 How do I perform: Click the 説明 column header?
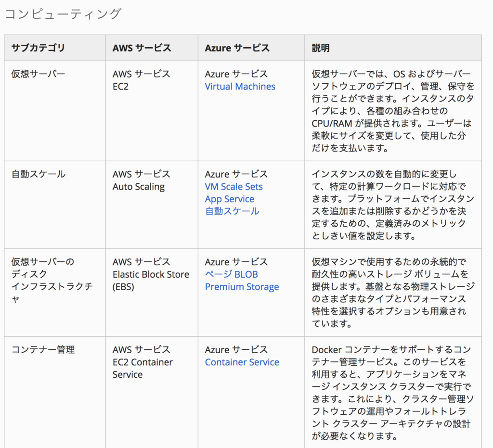click(x=321, y=48)
